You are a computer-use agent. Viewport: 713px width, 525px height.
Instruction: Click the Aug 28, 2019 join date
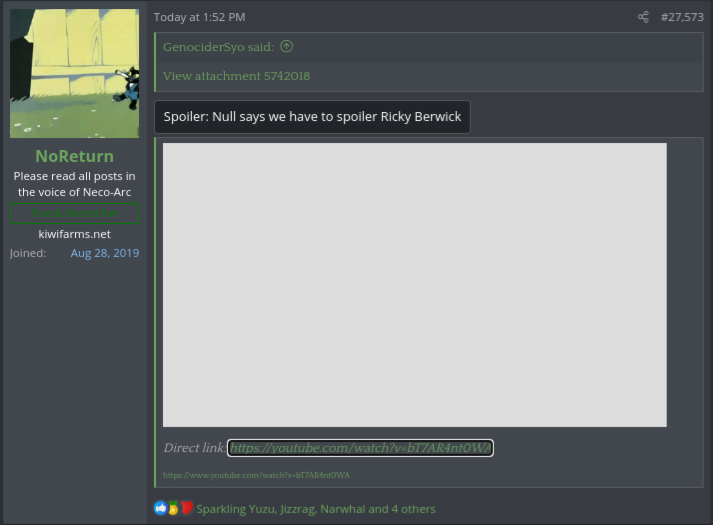pyautogui.click(x=104, y=253)
